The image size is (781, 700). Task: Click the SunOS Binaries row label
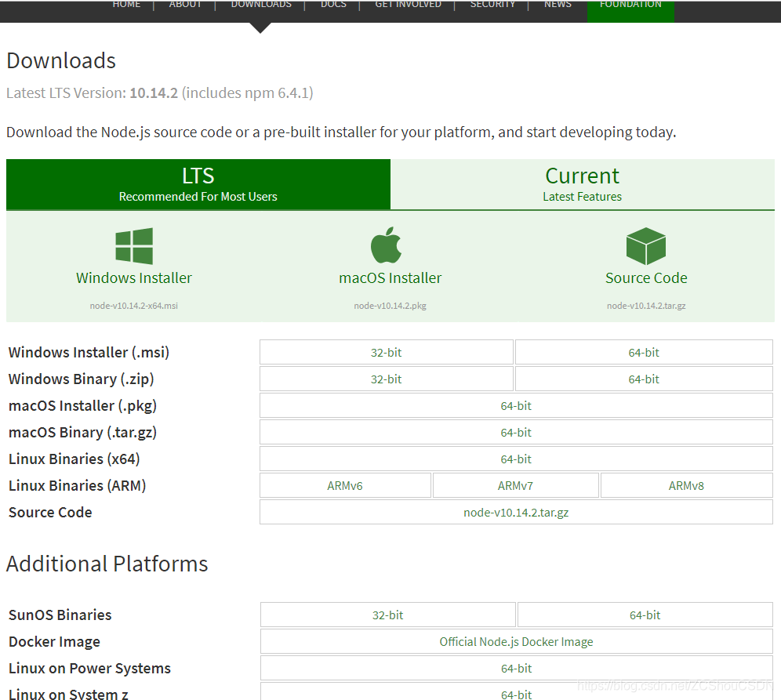60,615
